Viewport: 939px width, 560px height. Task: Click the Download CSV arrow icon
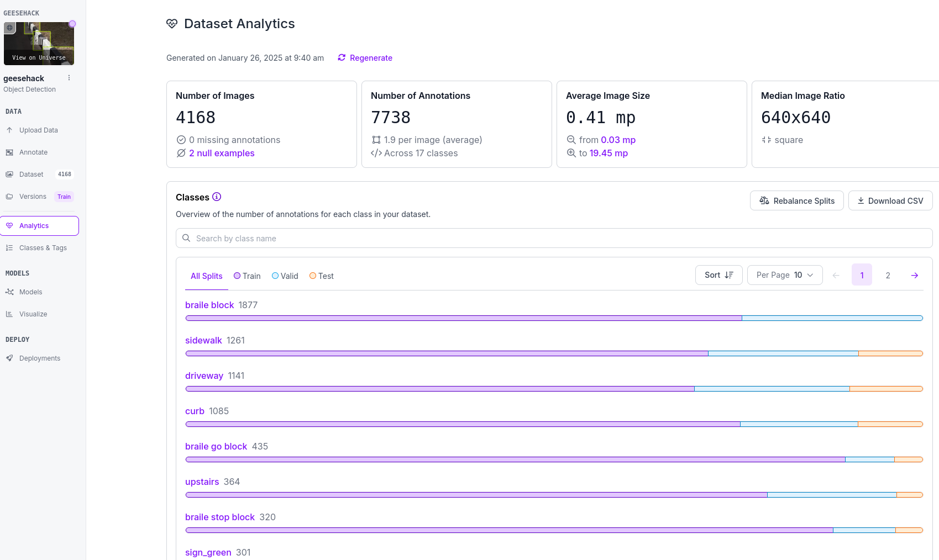861,200
